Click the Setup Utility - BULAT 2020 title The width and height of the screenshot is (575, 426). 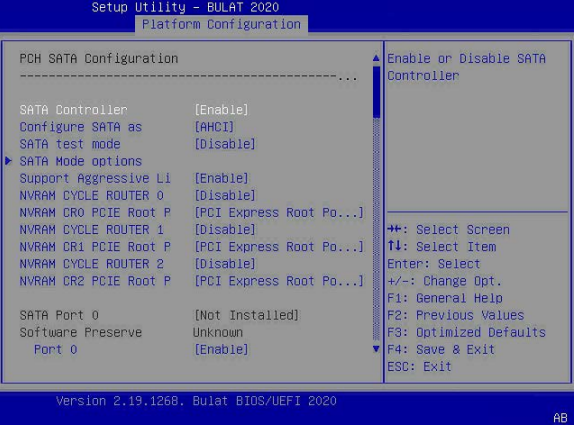click(x=185, y=7)
